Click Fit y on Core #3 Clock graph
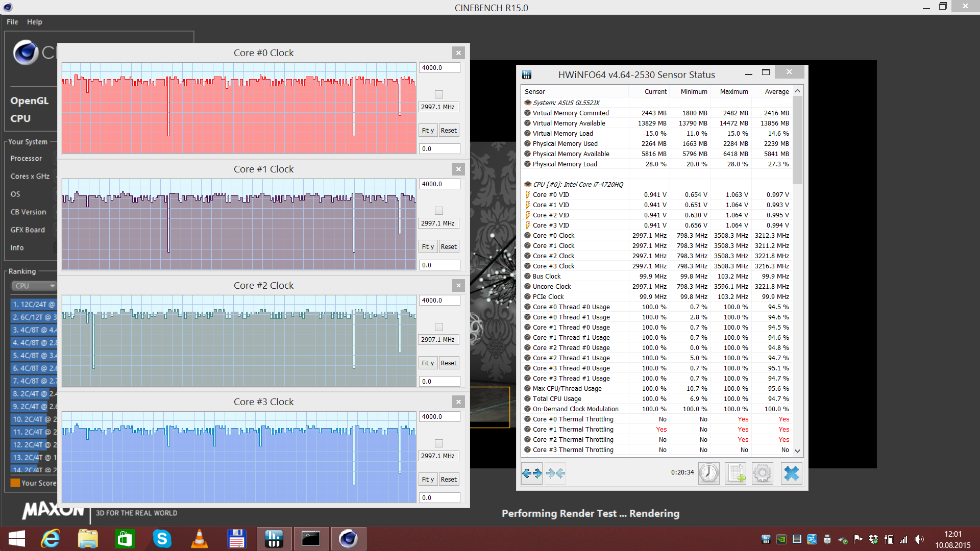This screenshot has width=980, height=551. 428,480
